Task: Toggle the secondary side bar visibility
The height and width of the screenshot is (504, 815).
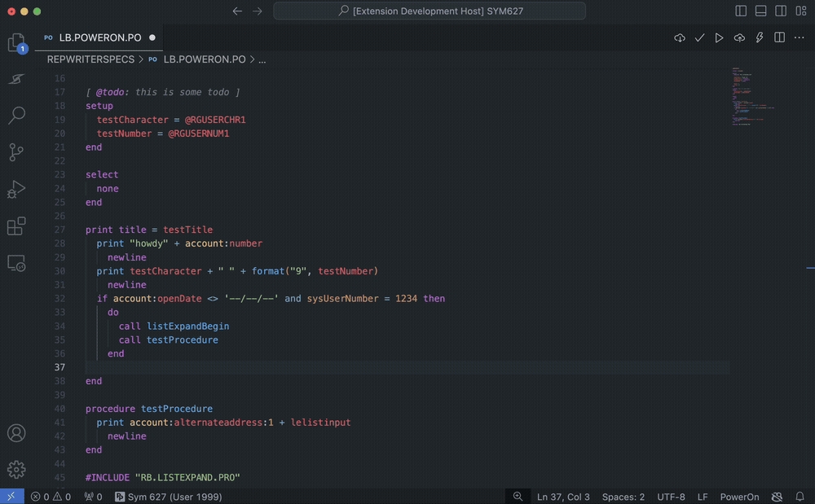Action: coord(781,11)
